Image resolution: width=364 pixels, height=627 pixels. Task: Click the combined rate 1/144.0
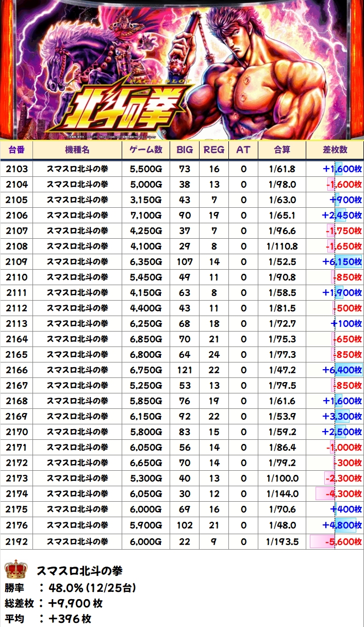point(282,494)
